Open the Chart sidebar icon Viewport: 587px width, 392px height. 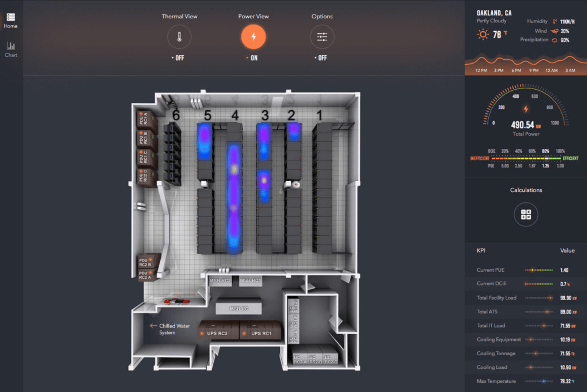click(11, 49)
